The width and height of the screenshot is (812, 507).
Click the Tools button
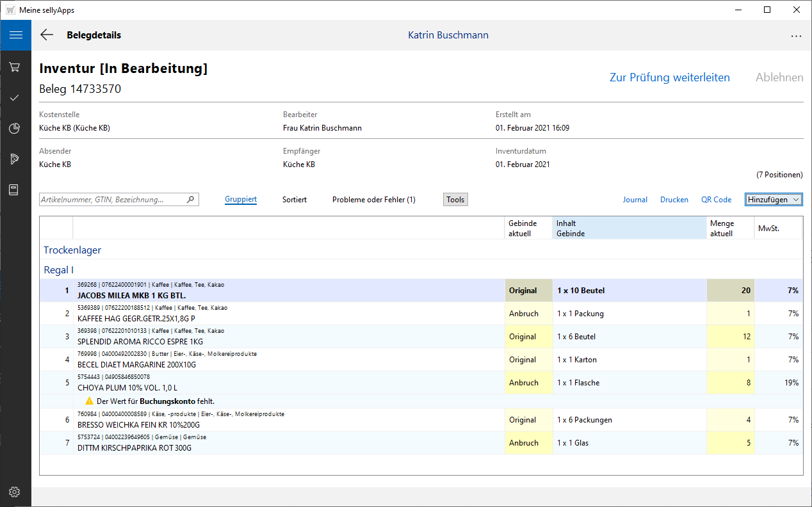455,200
